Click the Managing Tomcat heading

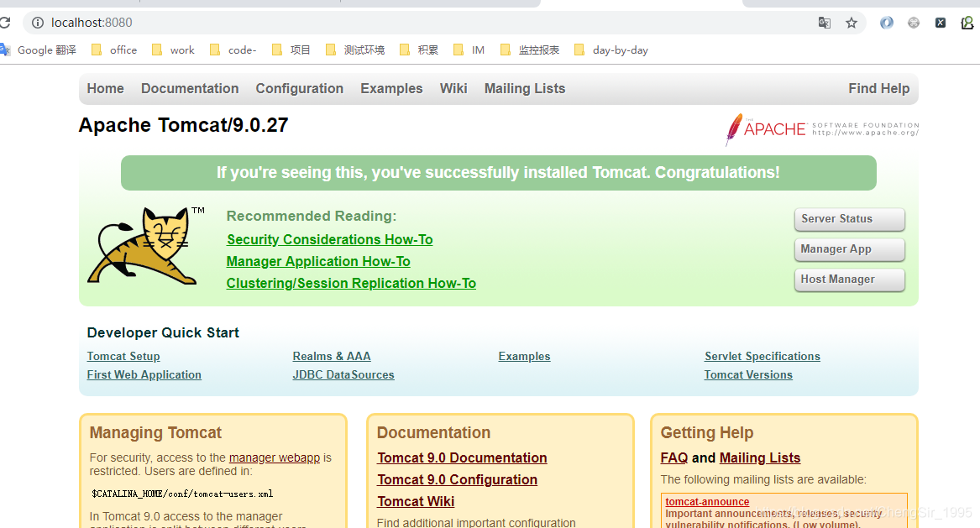155,433
